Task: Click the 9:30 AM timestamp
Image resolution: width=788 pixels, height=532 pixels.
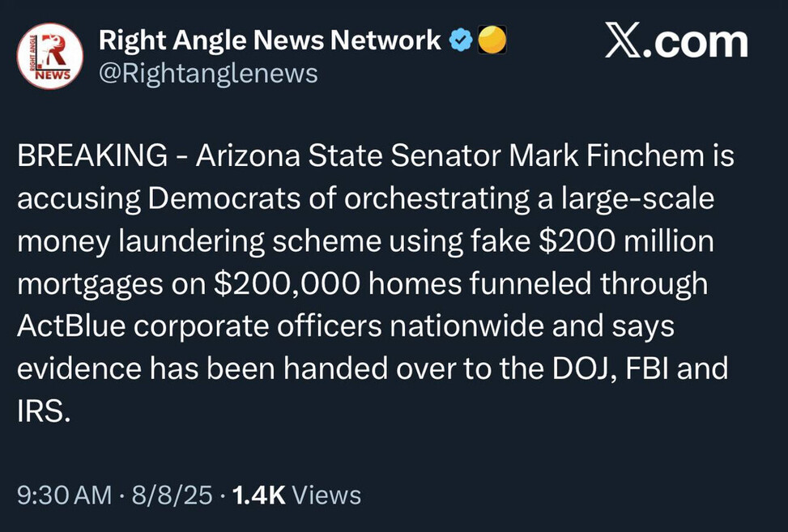Action: point(64,495)
